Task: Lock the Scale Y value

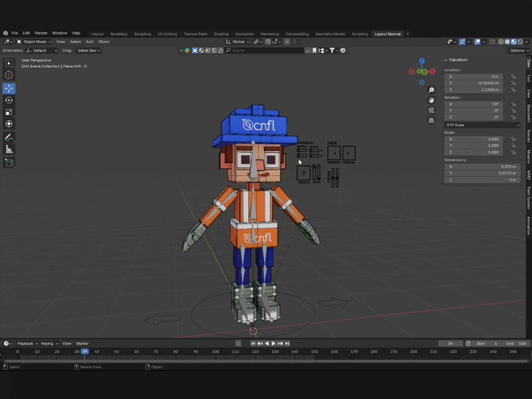Action: click(513, 146)
